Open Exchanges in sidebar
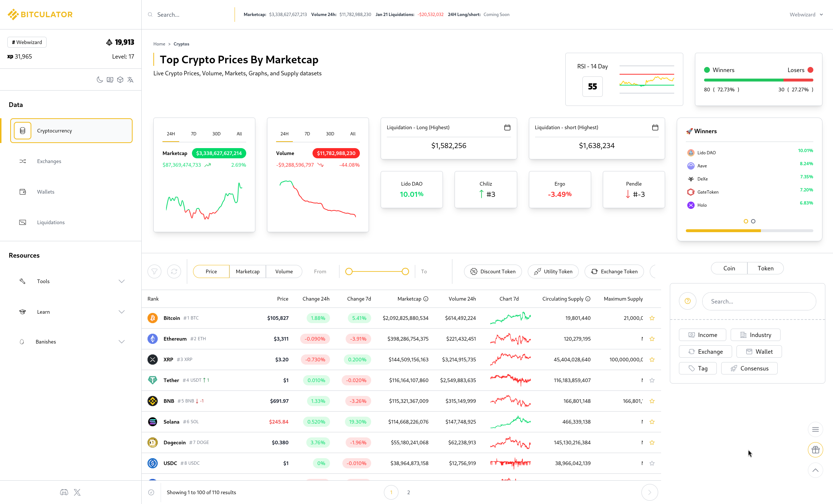Screen dimensions: 833x504 [x=71, y=161]
